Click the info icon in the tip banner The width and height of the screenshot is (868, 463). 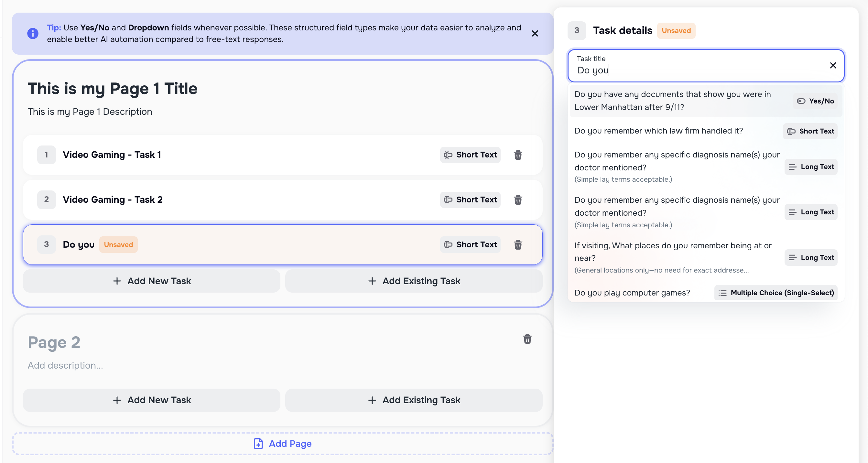click(32, 33)
